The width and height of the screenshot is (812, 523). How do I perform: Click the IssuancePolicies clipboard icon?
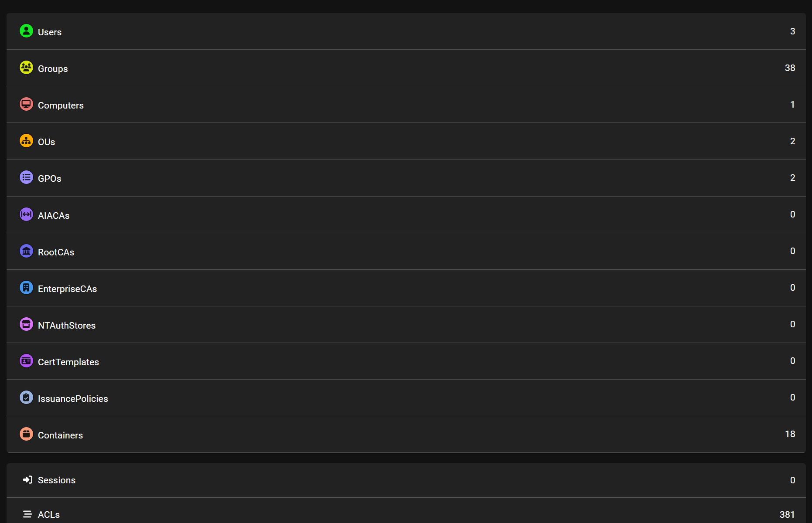click(x=26, y=397)
